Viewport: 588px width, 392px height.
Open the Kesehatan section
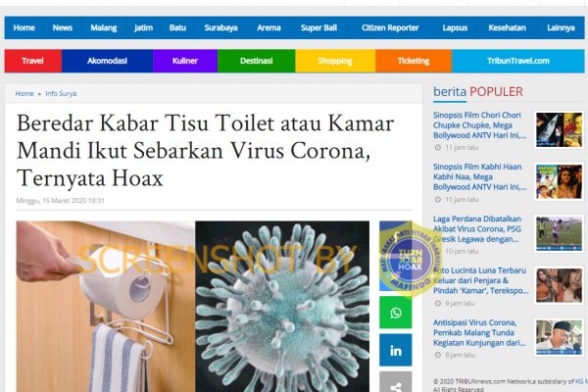coord(507,27)
